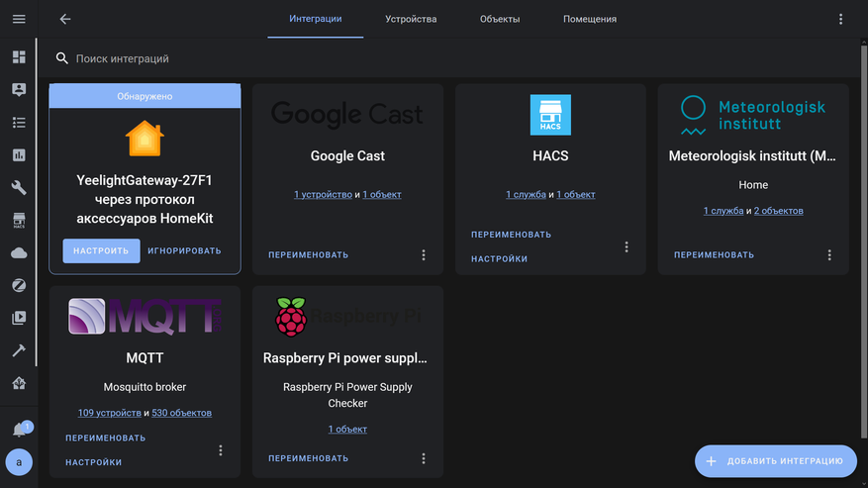Go back with the arrow icon
Screen dimensions: 868x488
coord(65,19)
